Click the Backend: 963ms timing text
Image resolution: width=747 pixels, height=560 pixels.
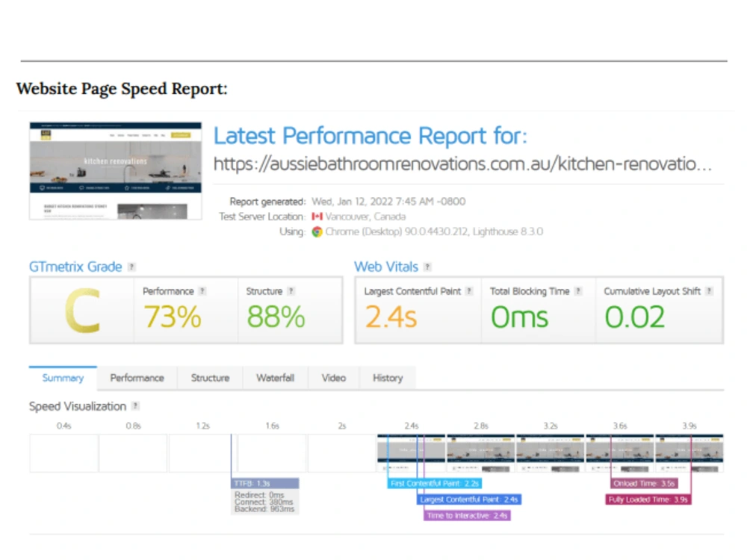(x=264, y=509)
